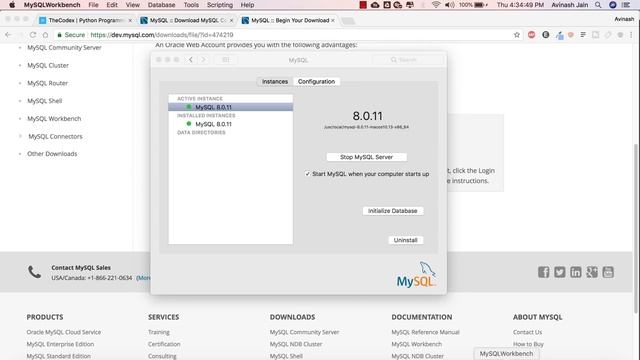Open Oracle MySQL Cloud Service link
Screen dimensions: 640x360
[64, 332]
